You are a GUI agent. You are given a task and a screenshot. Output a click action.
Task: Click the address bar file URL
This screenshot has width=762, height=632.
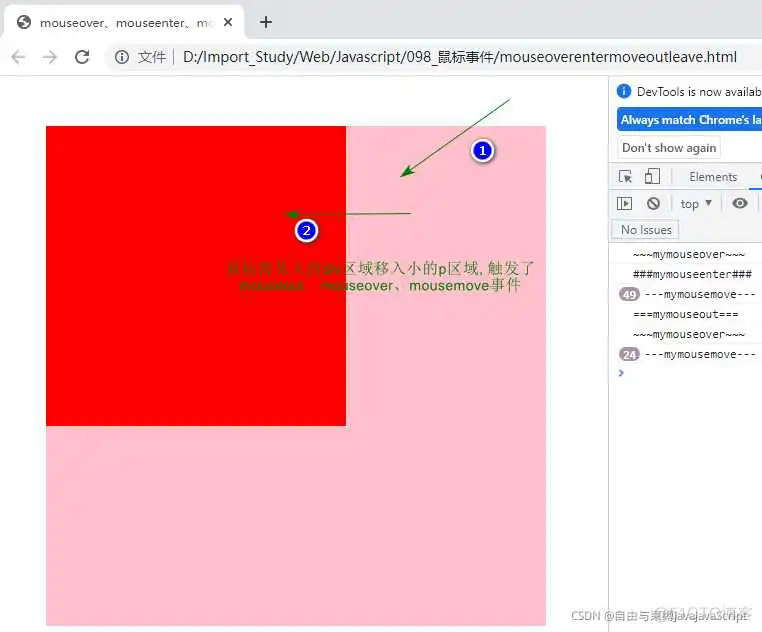460,57
